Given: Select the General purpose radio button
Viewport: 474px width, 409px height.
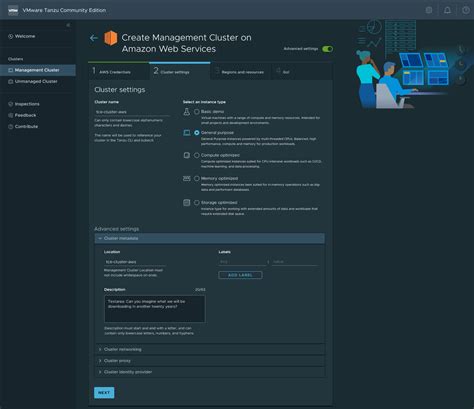Looking at the screenshot, I should (197, 133).
